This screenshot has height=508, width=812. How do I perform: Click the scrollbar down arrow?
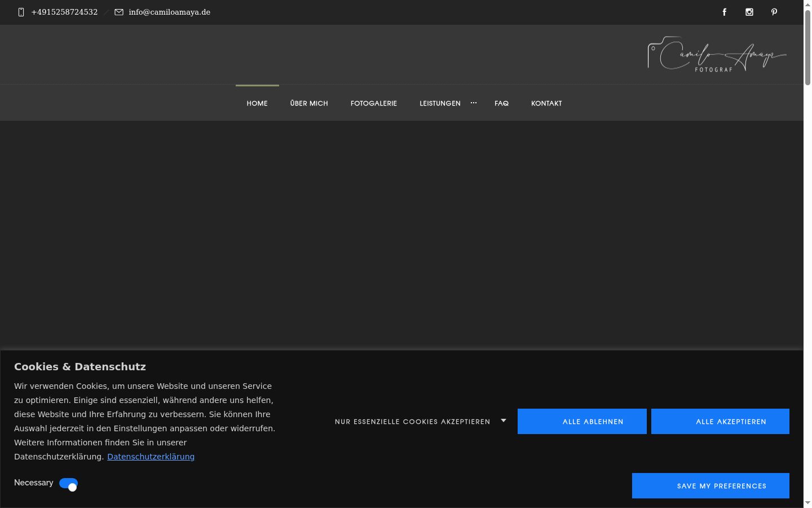click(x=807, y=503)
